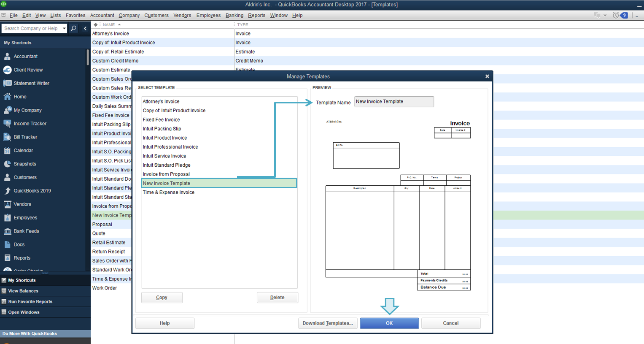
Task: Go to Home shortcut
Action: 20,97
